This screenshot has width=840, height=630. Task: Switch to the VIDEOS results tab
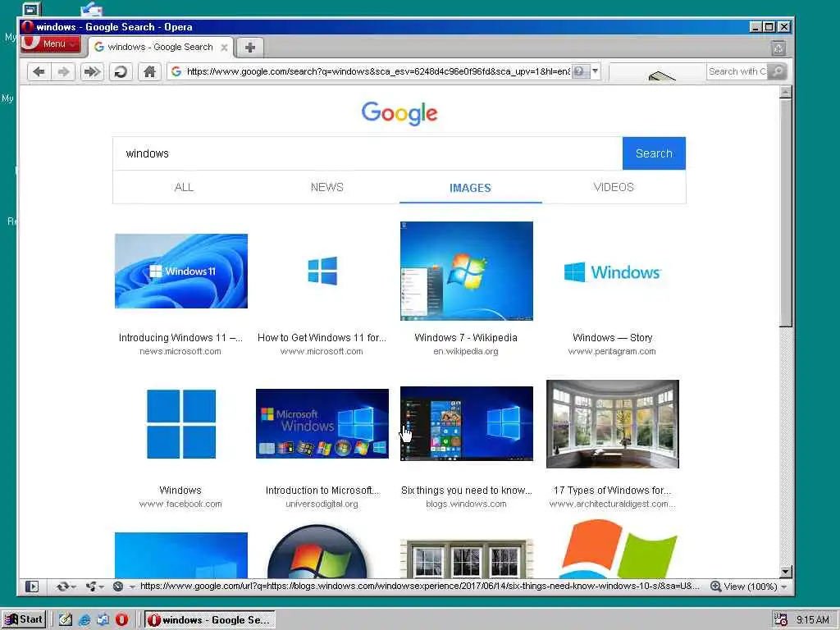tap(614, 188)
